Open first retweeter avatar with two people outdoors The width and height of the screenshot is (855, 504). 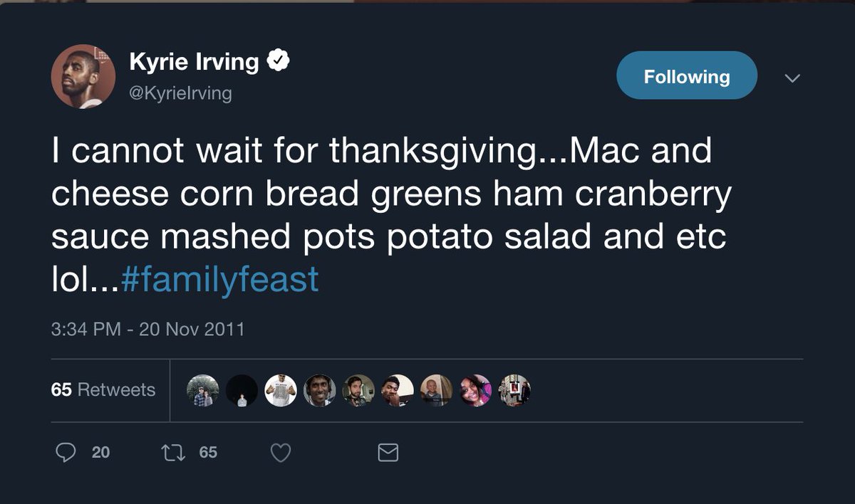point(202,390)
